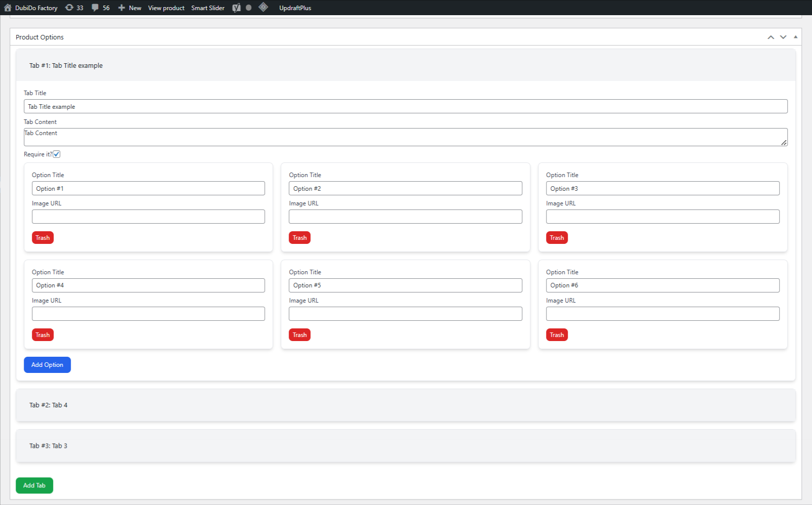
Task: Click the Image URL field for Option #4
Action: 148,314
